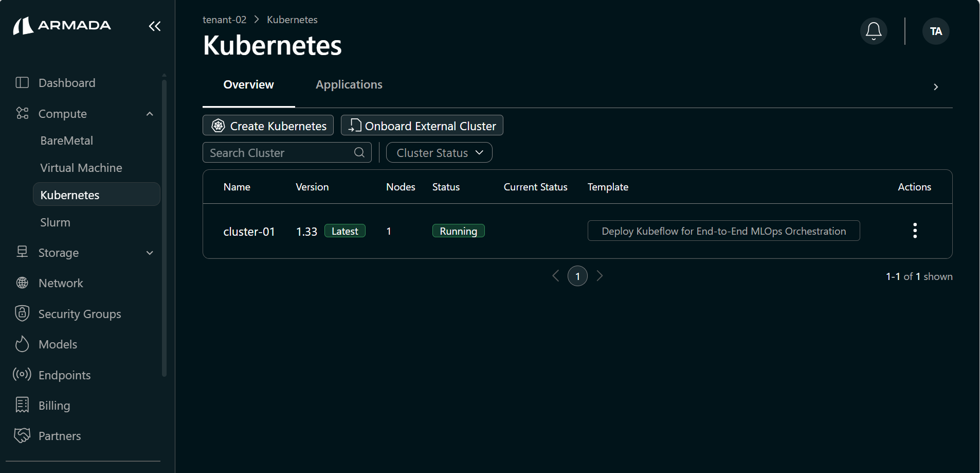Collapse the Compute section chevron
Screen dimensions: 980x473
pos(150,114)
